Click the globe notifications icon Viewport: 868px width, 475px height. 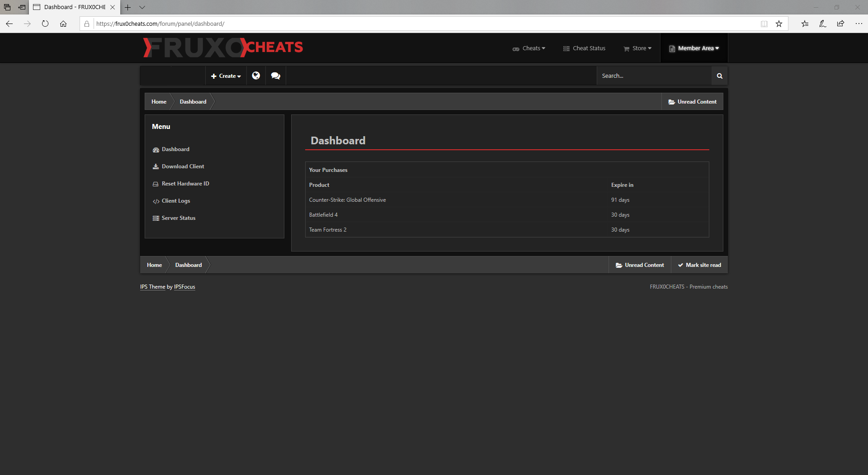tap(256, 76)
